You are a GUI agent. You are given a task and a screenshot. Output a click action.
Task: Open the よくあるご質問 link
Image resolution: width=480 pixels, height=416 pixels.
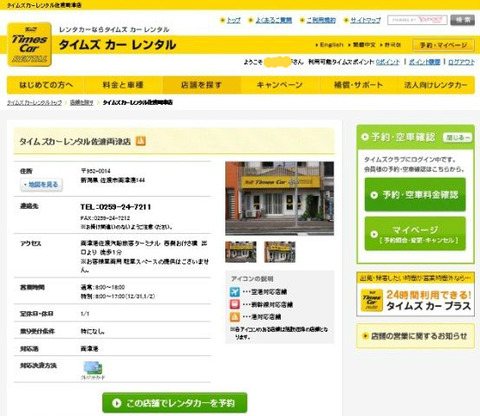(x=274, y=20)
